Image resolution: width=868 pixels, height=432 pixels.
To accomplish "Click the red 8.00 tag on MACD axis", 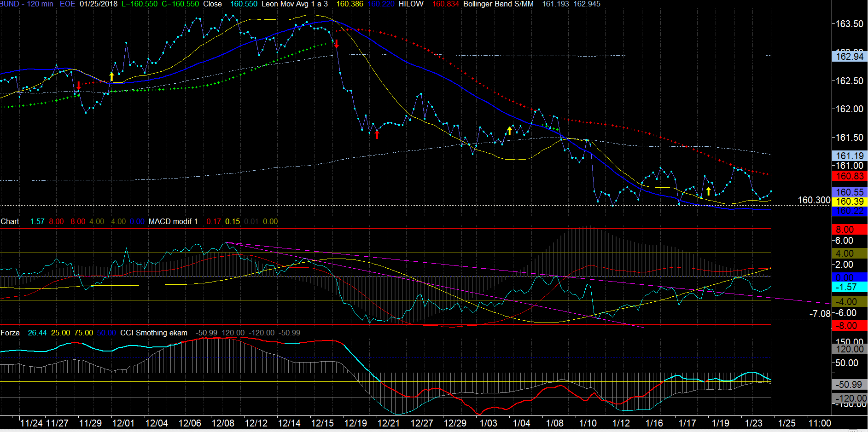I will [x=850, y=230].
